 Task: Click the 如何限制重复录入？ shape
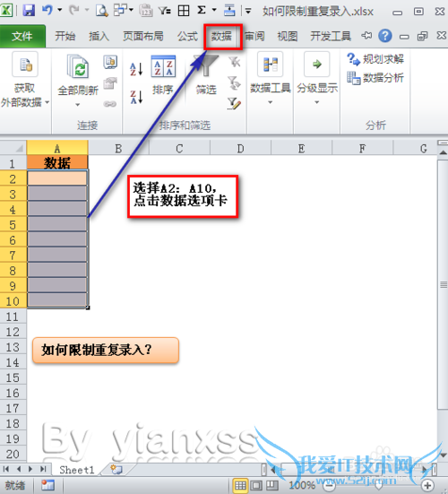[x=106, y=350]
